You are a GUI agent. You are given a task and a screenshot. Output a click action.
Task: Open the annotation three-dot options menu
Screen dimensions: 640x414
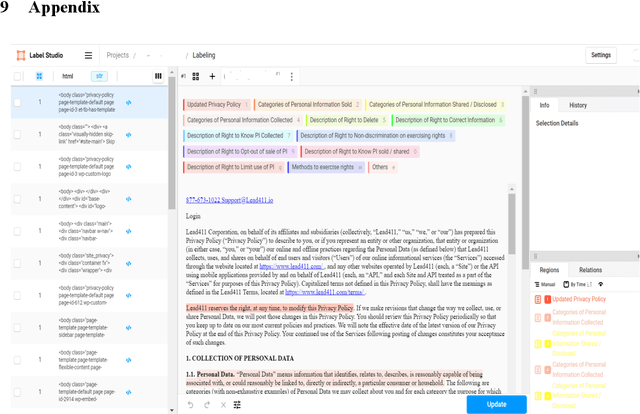(291, 77)
